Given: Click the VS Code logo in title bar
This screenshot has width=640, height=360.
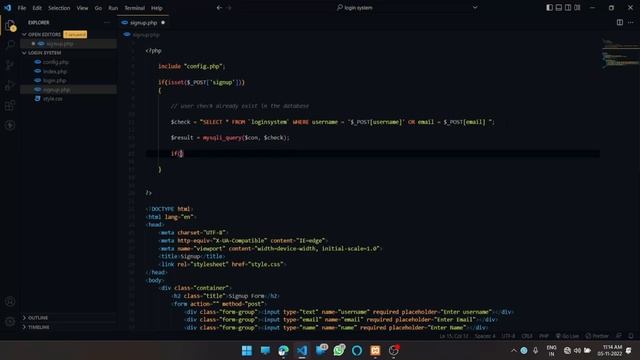Looking at the screenshot, I should pos(7,8).
